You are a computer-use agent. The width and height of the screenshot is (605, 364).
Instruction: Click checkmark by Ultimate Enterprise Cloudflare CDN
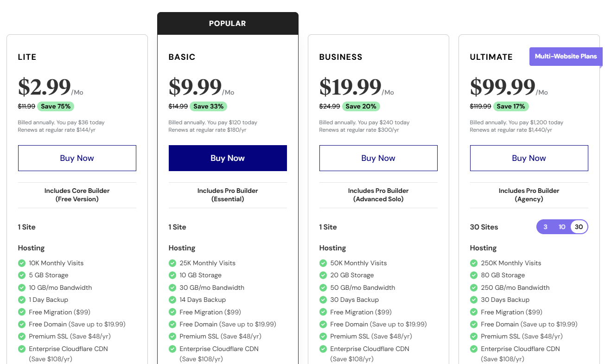(474, 349)
